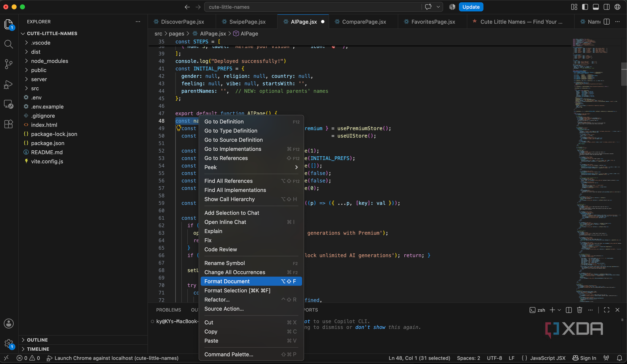
Task: Expand the src folder
Action: pyautogui.click(x=35, y=88)
